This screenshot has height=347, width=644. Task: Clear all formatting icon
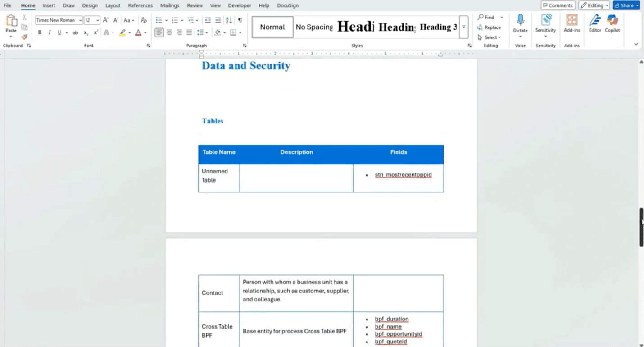coord(144,20)
